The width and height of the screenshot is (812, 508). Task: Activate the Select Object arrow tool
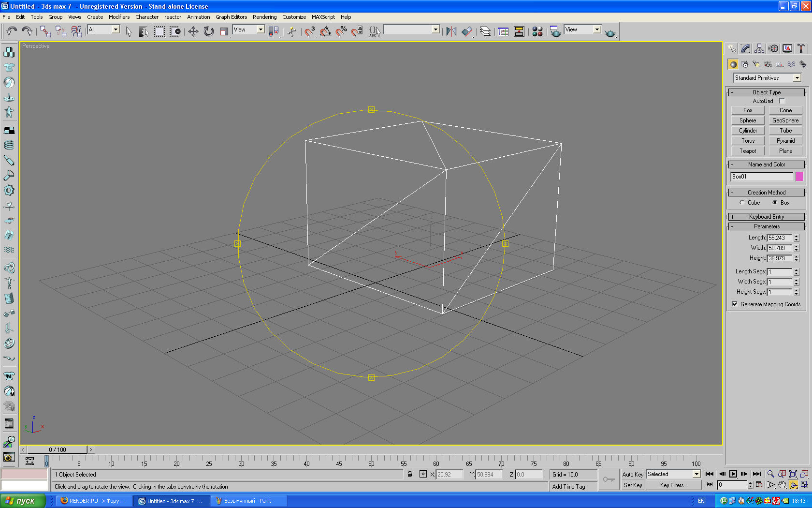click(x=129, y=31)
